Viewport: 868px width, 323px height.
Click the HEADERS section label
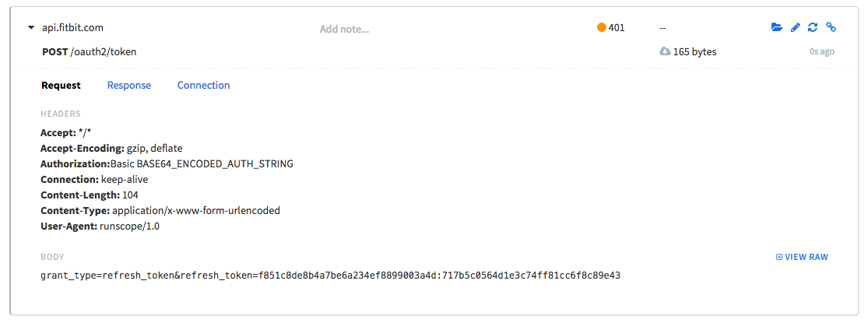(x=61, y=114)
